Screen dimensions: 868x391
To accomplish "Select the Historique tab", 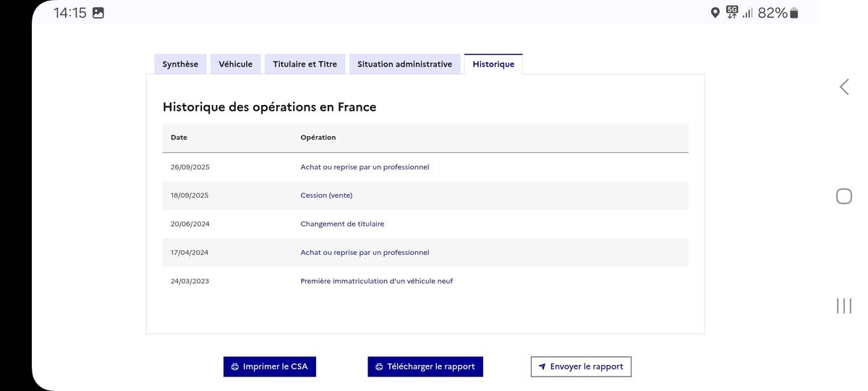I will click(493, 64).
